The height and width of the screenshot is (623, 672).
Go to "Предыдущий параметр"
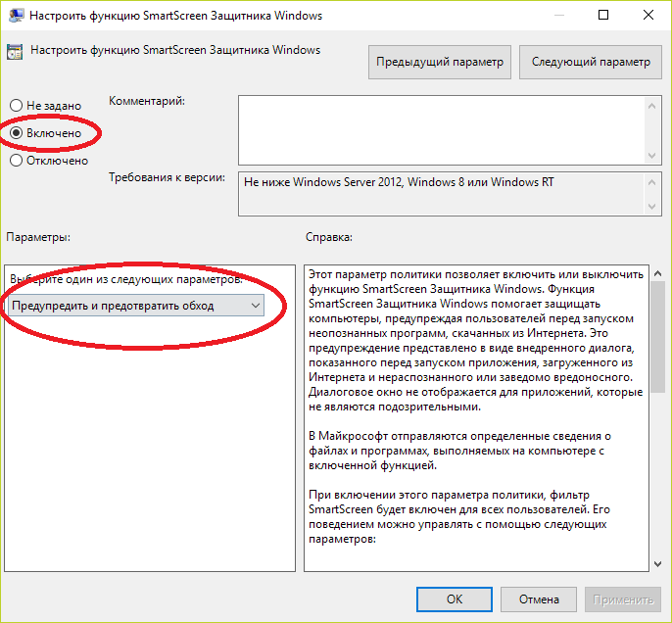440,62
